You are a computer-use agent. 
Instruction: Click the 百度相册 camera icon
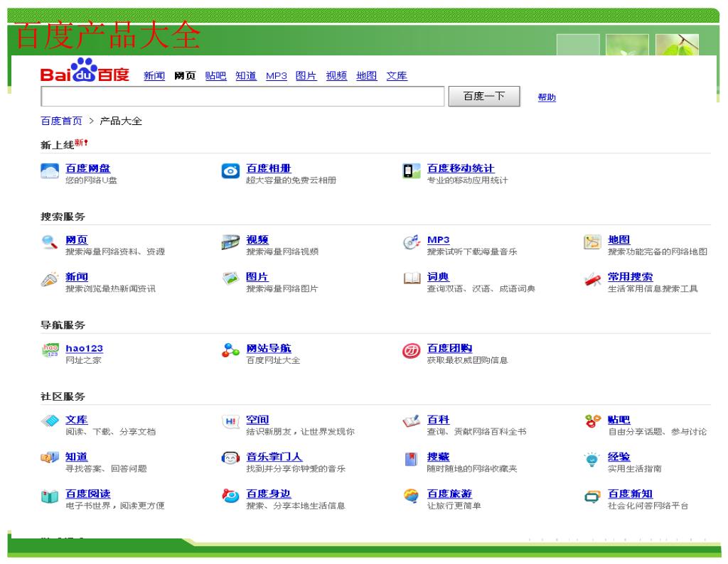(230, 171)
